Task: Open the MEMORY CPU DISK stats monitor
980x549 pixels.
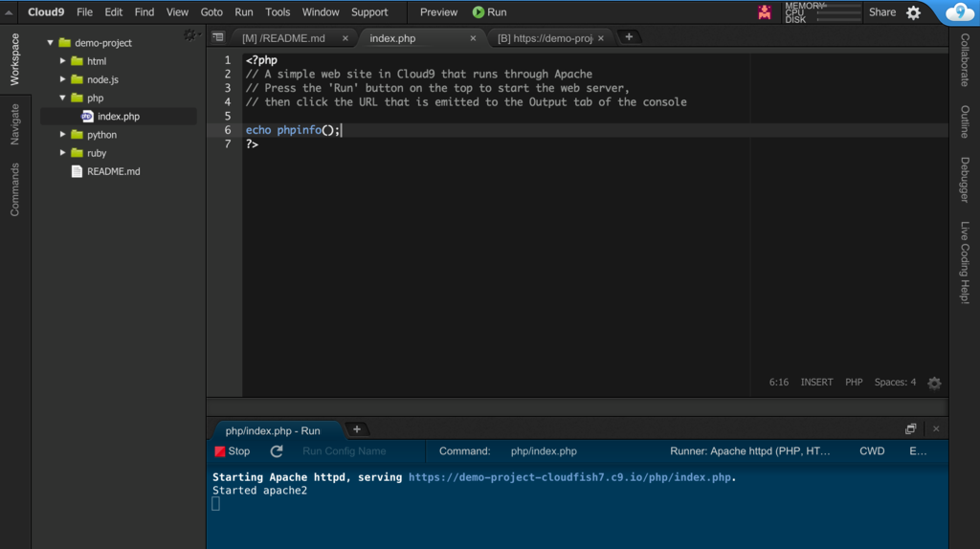Action: point(822,12)
